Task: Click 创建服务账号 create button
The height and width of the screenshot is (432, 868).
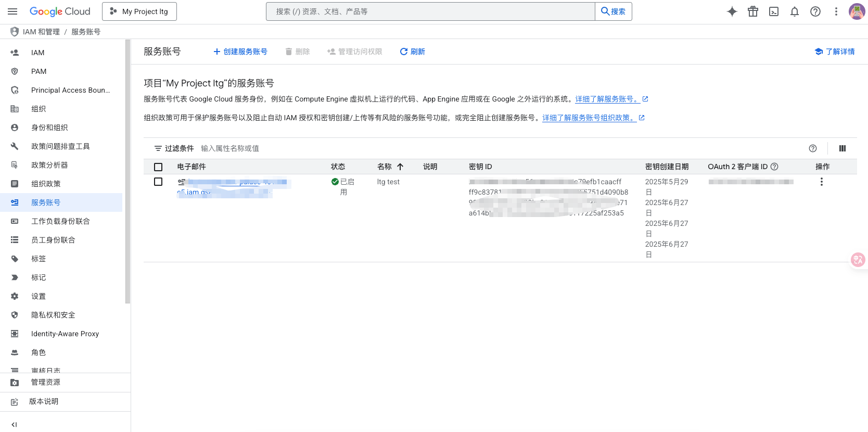Action: 240,52
